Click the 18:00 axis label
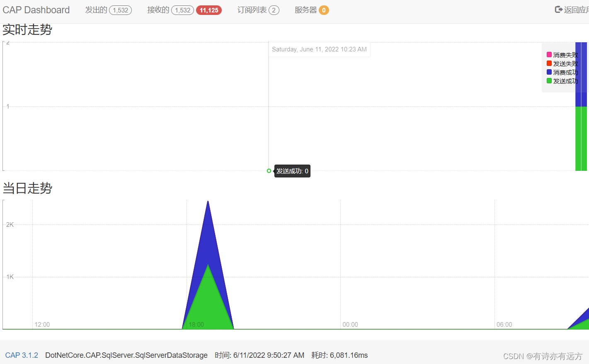The width and height of the screenshot is (589, 364). coord(196,325)
